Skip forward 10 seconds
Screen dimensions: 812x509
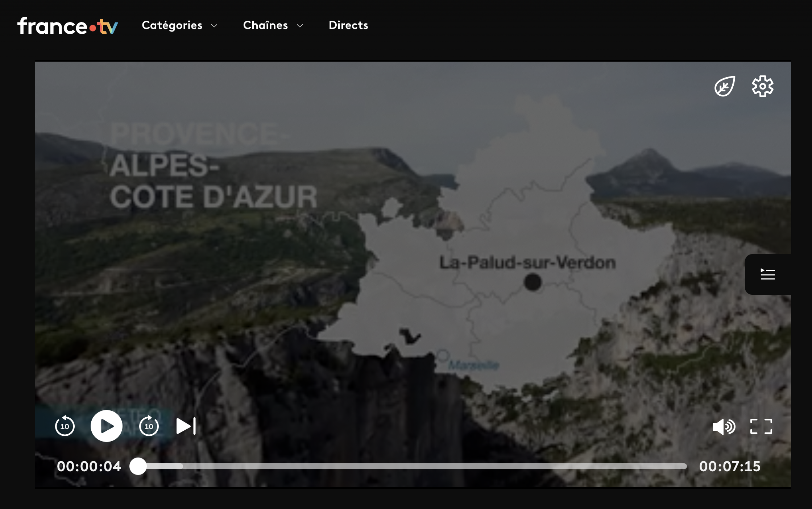[149, 426]
